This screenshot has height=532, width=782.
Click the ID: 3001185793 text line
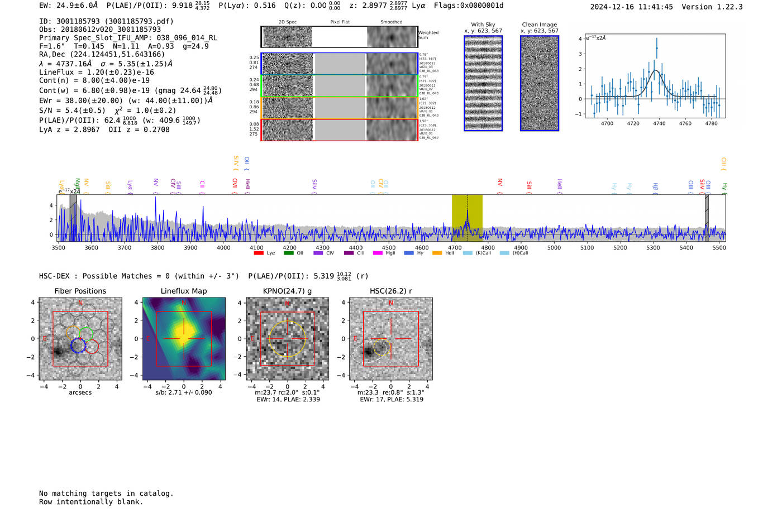tap(106, 21)
